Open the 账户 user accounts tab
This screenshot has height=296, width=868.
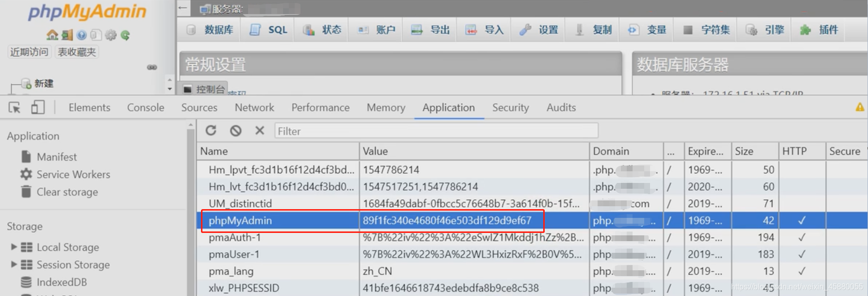(376, 30)
